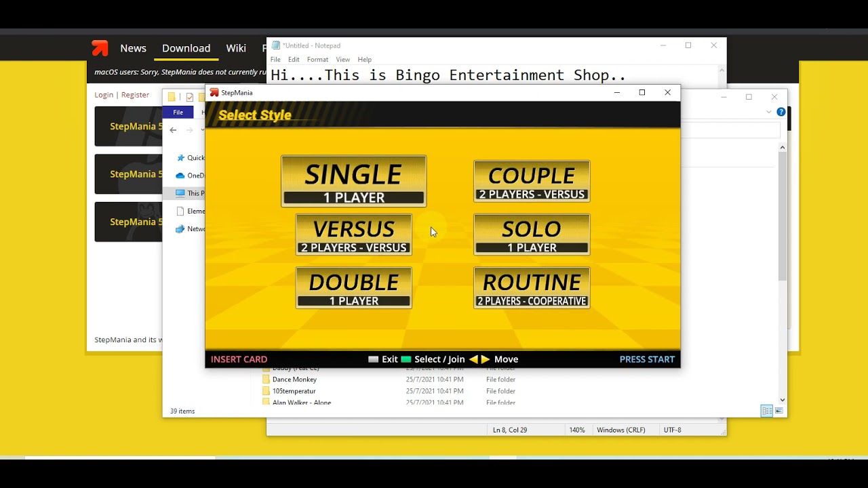Choose the SINGLE 1 player style
Image resolution: width=868 pixels, height=488 pixels.
pyautogui.click(x=353, y=181)
